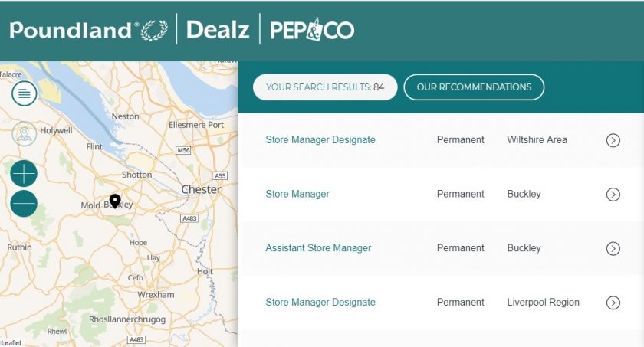Viewport: 644px width, 347px height.
Task: Click the black marker pin at Buckley
Action: 115,201
